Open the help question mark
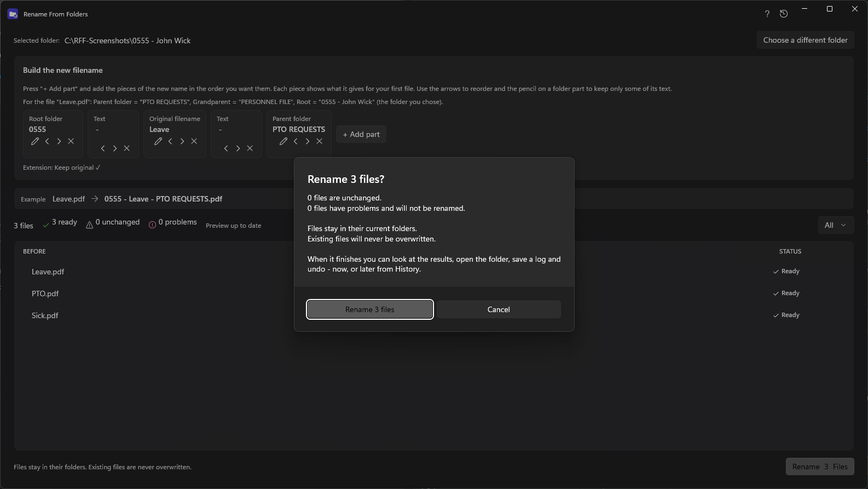 [x=767, y=14]
